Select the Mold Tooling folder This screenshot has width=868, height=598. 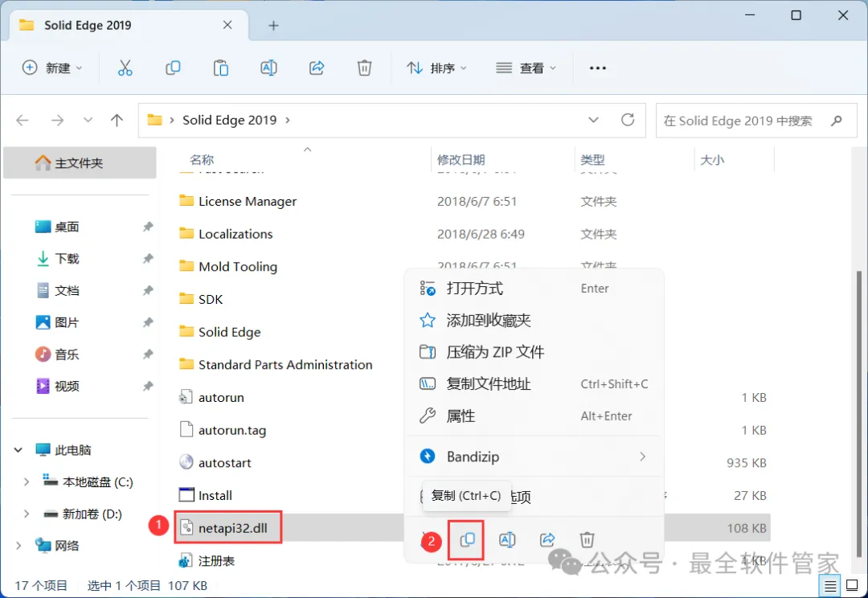[x=238, y=266]
